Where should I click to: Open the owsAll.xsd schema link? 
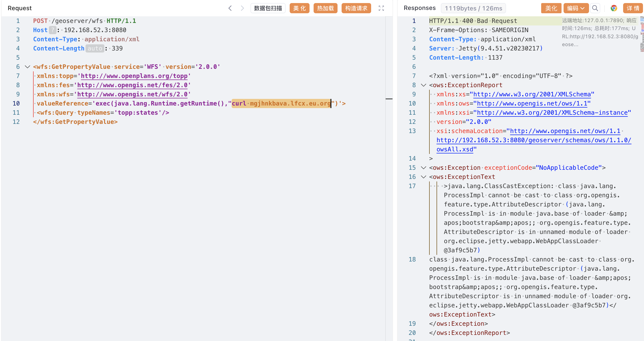455,149
